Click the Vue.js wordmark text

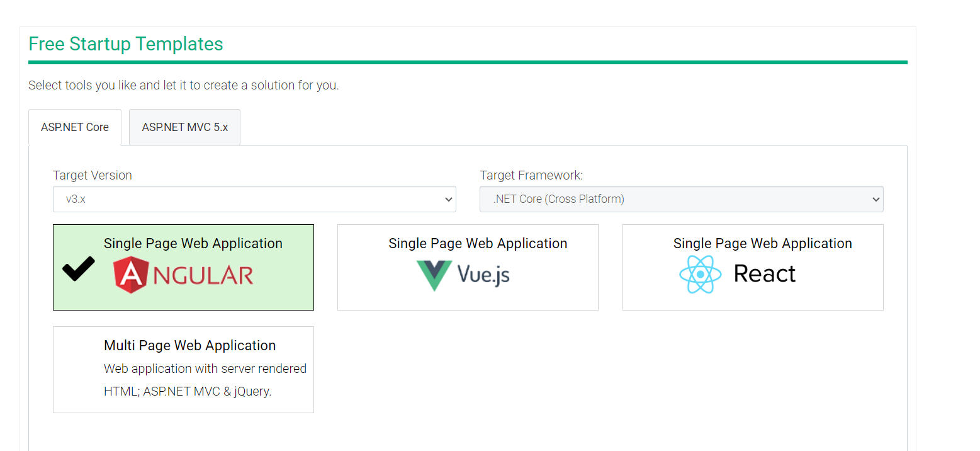pyautogui.click(x=483, y=275)
